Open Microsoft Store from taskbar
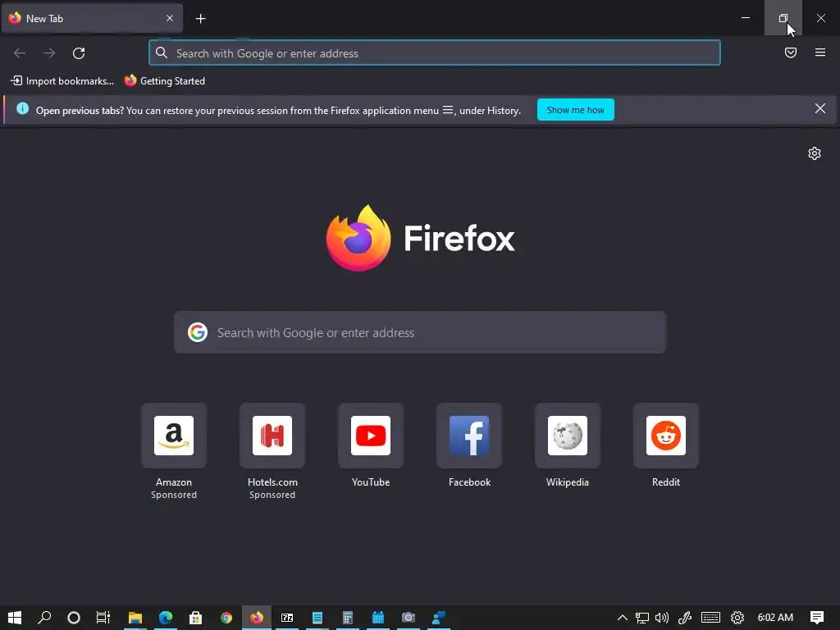 [x=195, y=618]
